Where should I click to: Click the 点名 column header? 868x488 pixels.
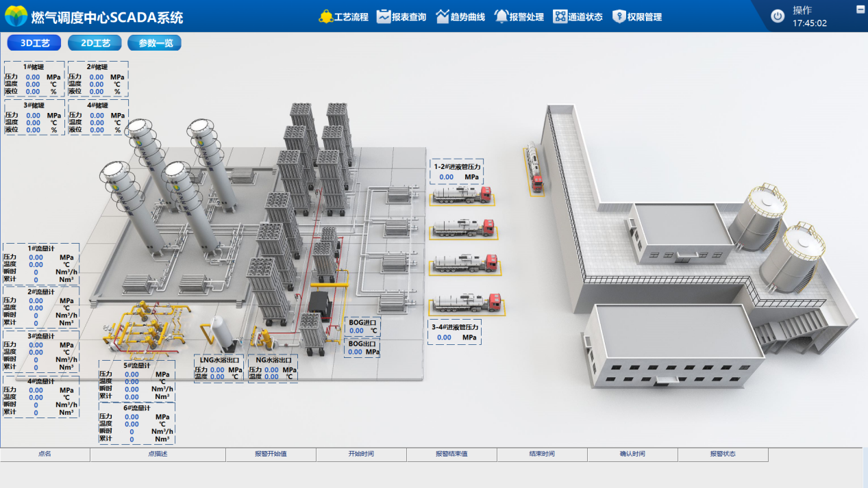[45, 454]
